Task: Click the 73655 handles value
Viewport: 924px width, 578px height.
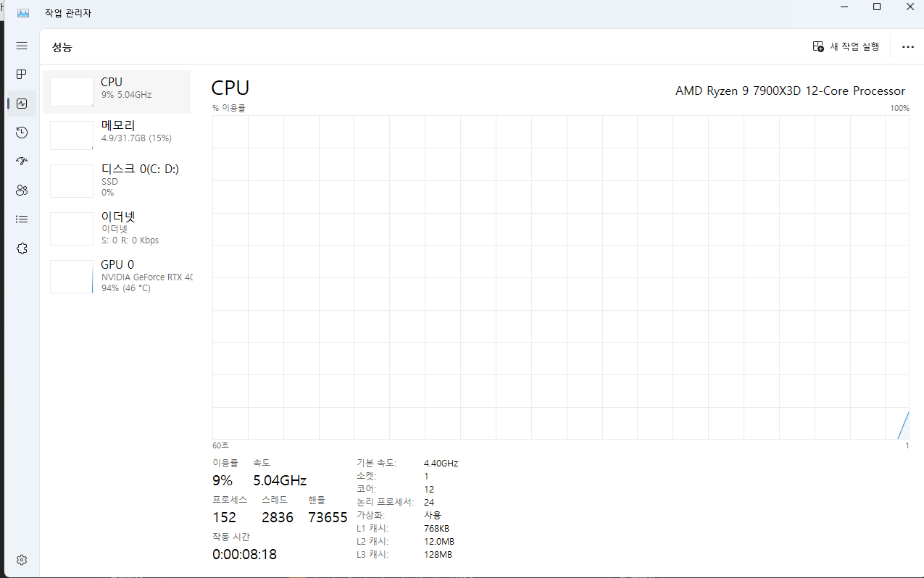Action: click(x=328, y=517)
